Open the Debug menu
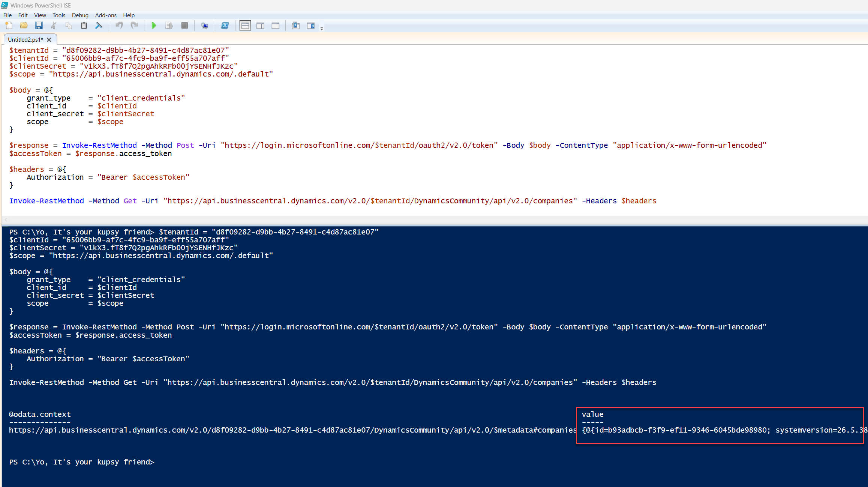 (80, 15)
